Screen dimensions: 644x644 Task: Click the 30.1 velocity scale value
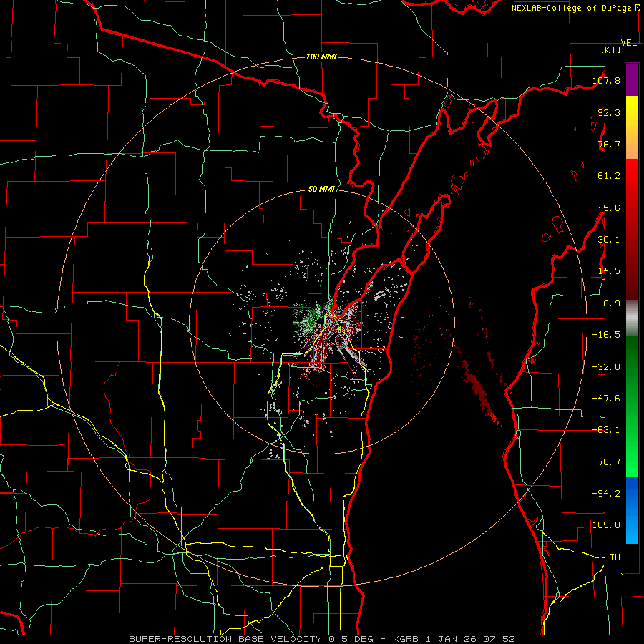609,240
